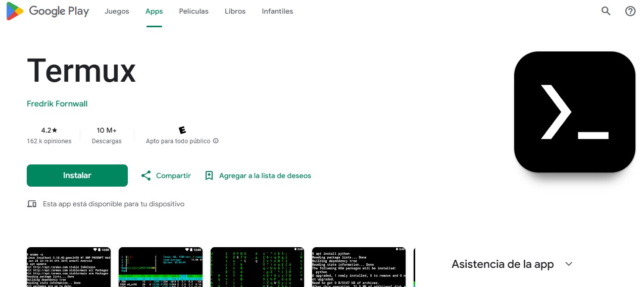Click the Termux app title
This screenshot has height=287, width=644.
81,70
